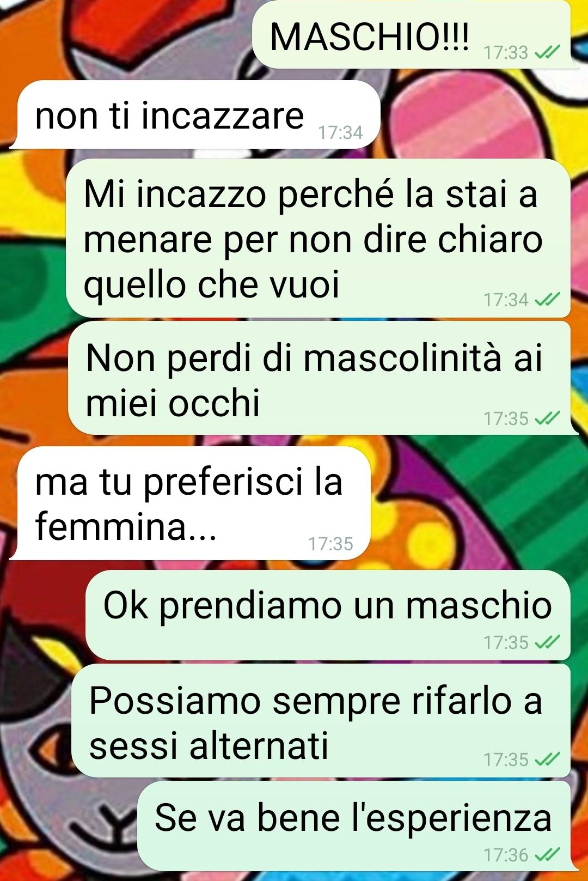Tap the double-check read receipt on MASCHIO!!! message
The height and width of the screenshot is (881, 588).
point(547,52)
